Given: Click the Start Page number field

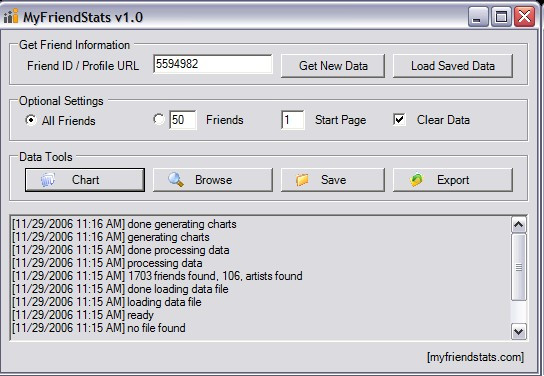Looking at the screenshot, I should (x=293, y=120).
